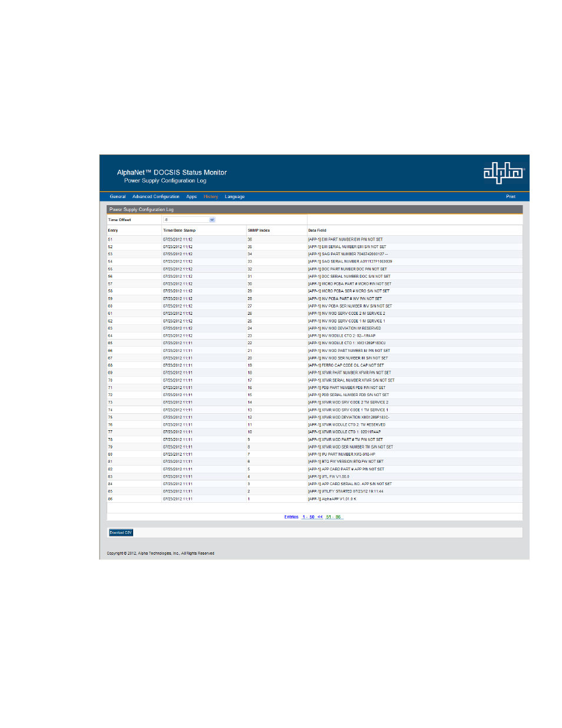Click the Entries pagination label
The image size is (562, 728).
click(x=292, y=517)
